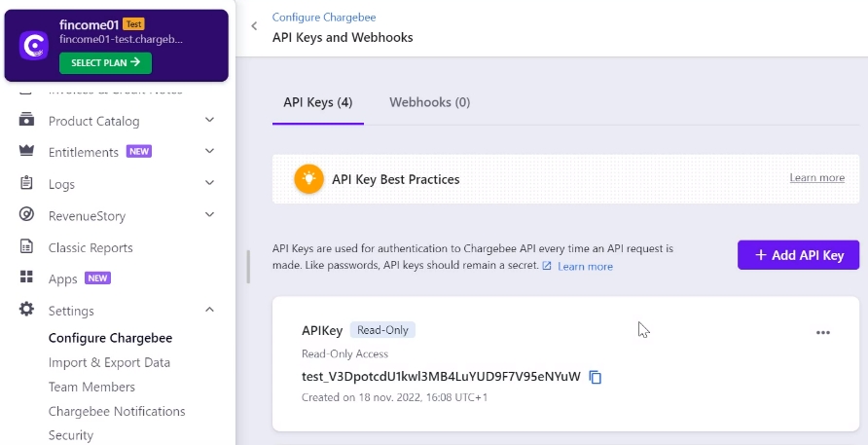
Task: Click the Add API Key button
Action: 798,255
